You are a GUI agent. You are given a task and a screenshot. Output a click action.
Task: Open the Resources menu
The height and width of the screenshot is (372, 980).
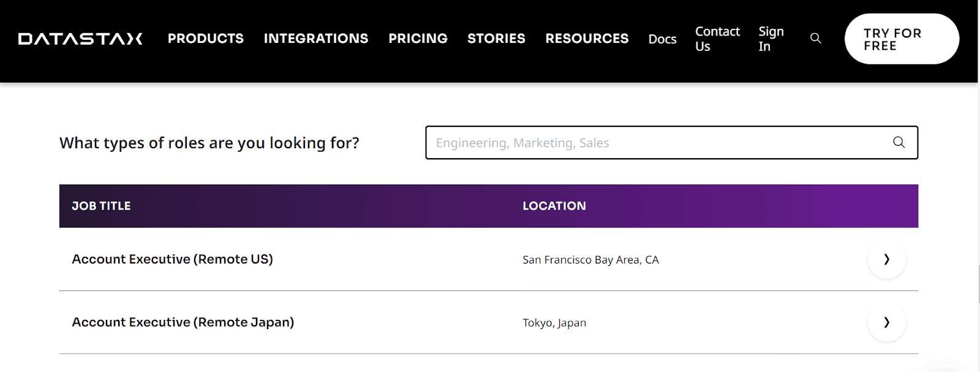point(587,39)
